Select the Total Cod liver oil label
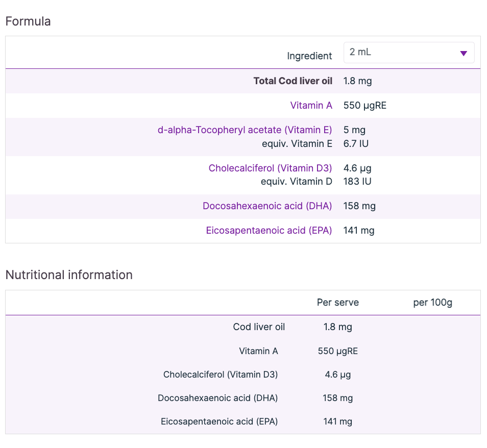The image size is (487, 448). (x=293, y=81)
